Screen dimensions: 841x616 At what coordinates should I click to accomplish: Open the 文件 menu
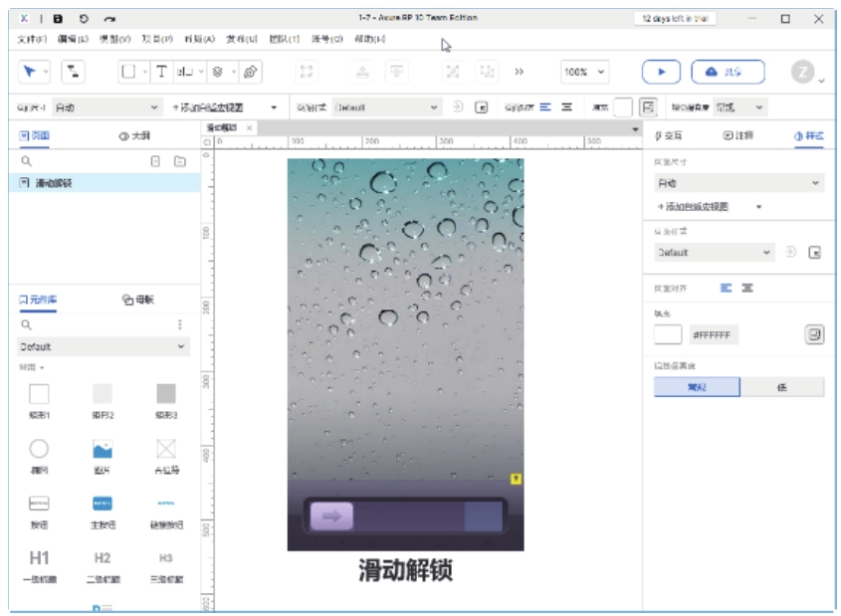32,40
